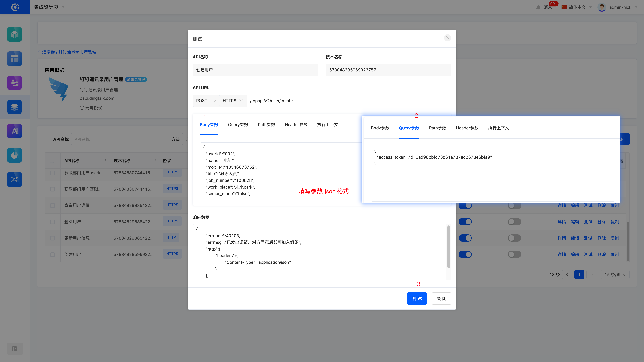Click the pie chart sidebar icon

pyautogui.click(x=14, y=155)
